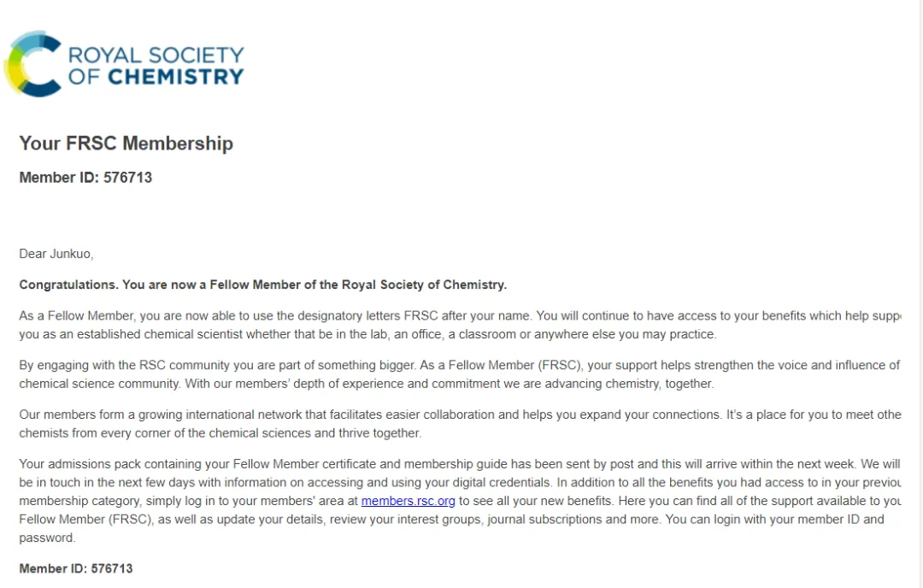923x588 pixels.
Task: Click the "OF CHEMISTRY" logo wordmark
Action: click(156, 77)
